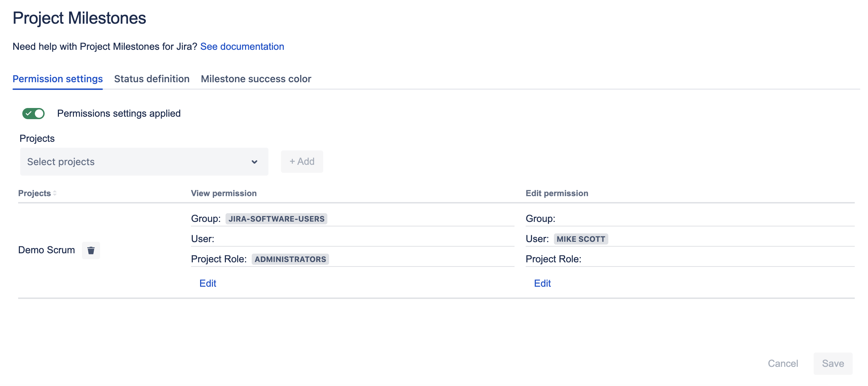Stay on the Permission settings tab
This screenshot has width=868, height=386.
click(58, 79)
